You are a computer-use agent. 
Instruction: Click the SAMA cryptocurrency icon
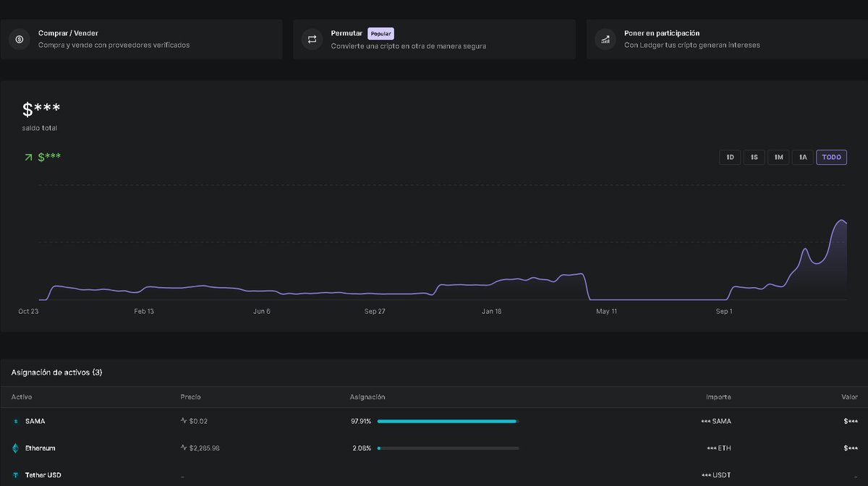(16, 421)
